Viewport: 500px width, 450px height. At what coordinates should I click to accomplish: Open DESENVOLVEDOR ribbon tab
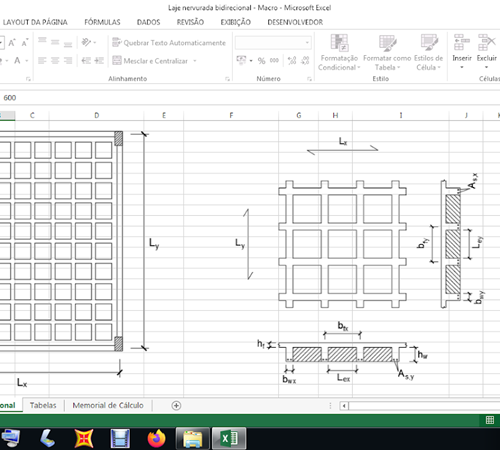[295, 22]
